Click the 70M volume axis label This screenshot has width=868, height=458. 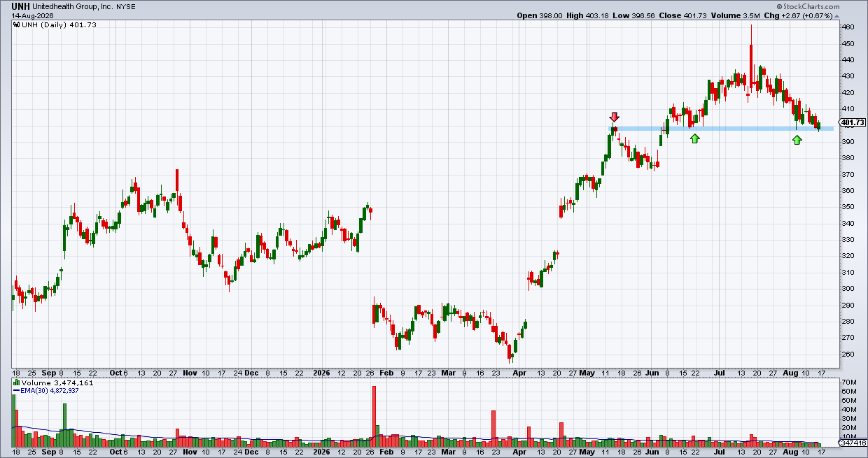click(849, 383)
